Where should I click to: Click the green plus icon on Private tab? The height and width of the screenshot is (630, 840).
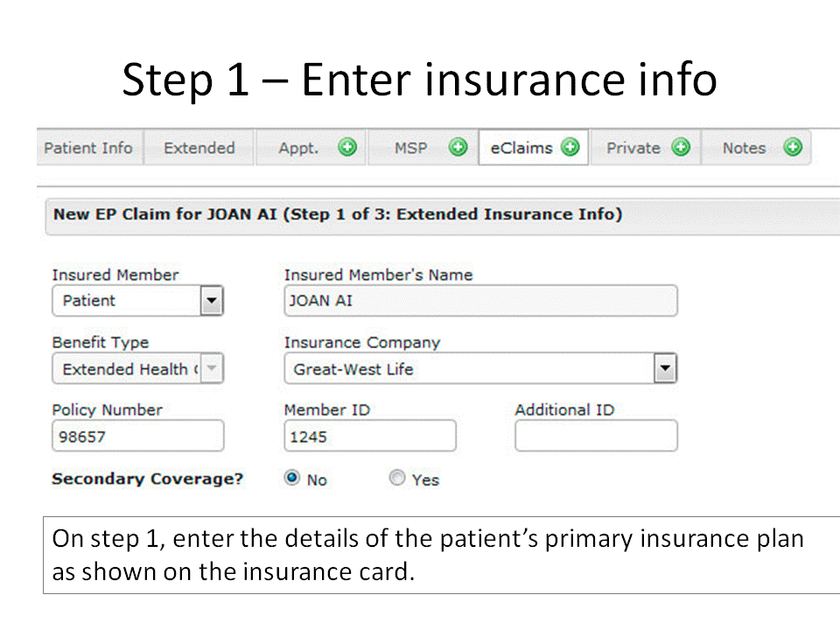point(681,148)
